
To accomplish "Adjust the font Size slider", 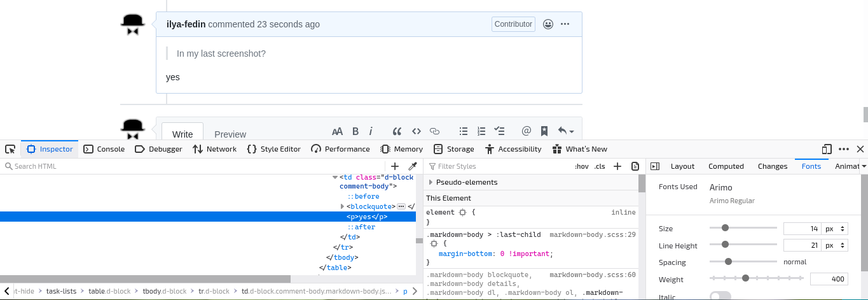I will [743, 227].
